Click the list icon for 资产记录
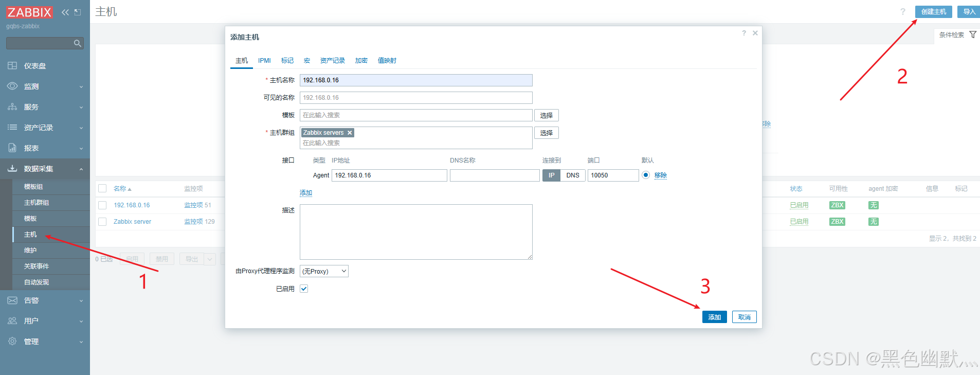Viewport: 980px width, 375px height. (12, 127)
